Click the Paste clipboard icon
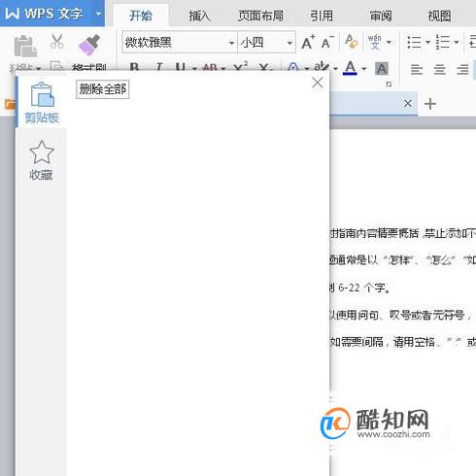The image size is (476, 476). tap(25, 46)
